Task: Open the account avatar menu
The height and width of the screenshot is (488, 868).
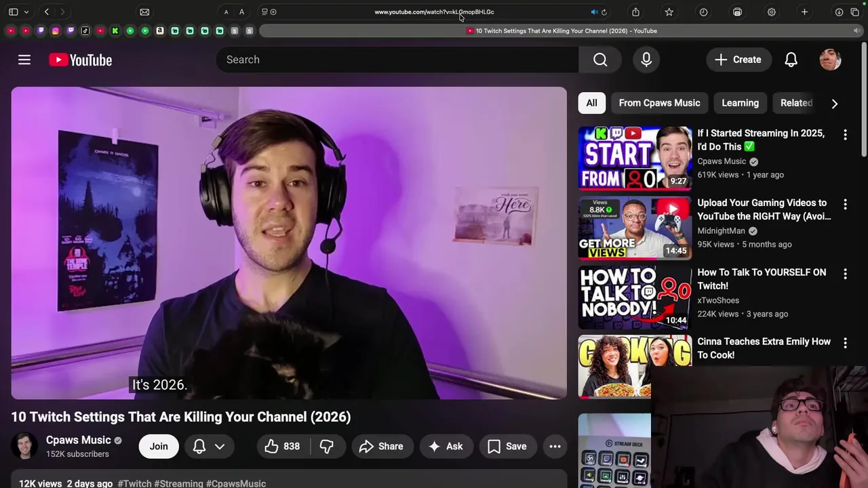Action: click(830, 60)
